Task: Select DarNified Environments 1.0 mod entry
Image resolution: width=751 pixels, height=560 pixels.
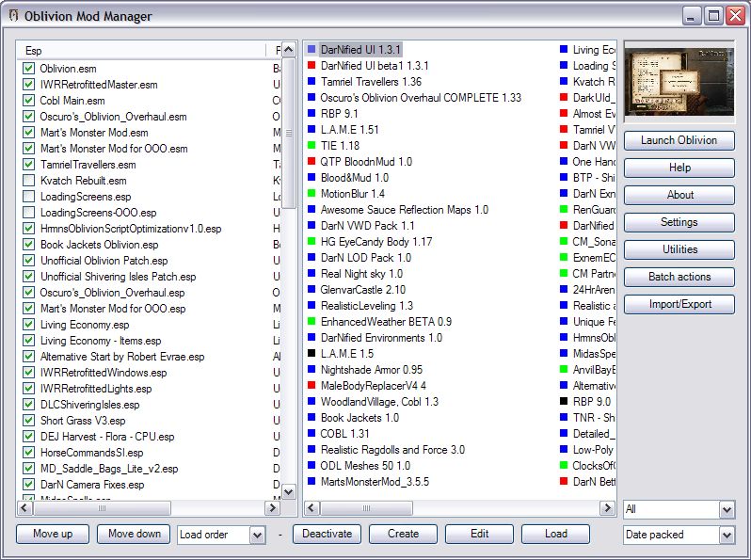Action: point(381,338)
